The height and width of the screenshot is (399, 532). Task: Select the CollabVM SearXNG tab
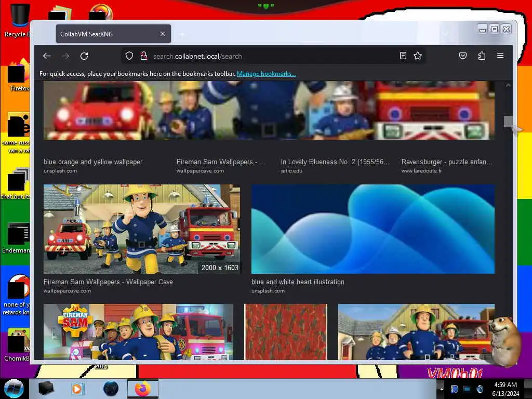tap(113, 34)
